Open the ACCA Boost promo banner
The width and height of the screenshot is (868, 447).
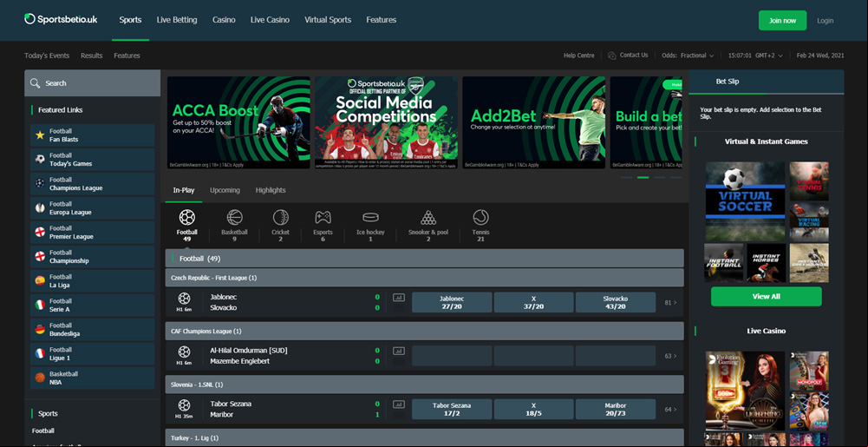pyautogui.click(x=238, y=122)
